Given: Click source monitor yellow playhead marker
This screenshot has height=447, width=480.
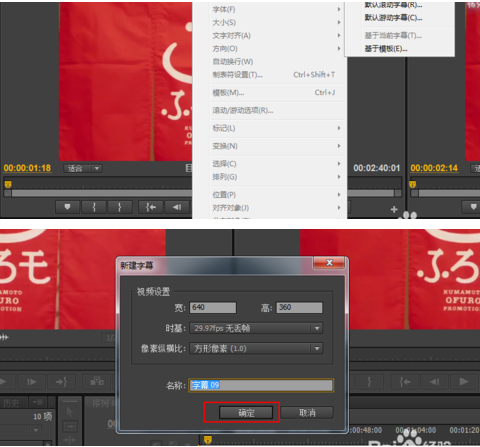Looking at the screenshot, I should pyautogui.click(x=8, y=184).
